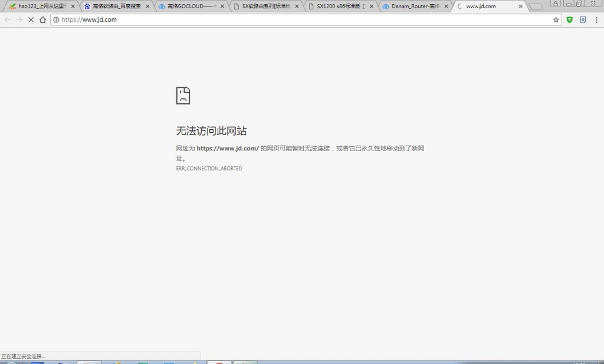The image size is (604, 364).
Task: Open the 高格软路由_百度搜索 tab
Action: tap(117, 6)
